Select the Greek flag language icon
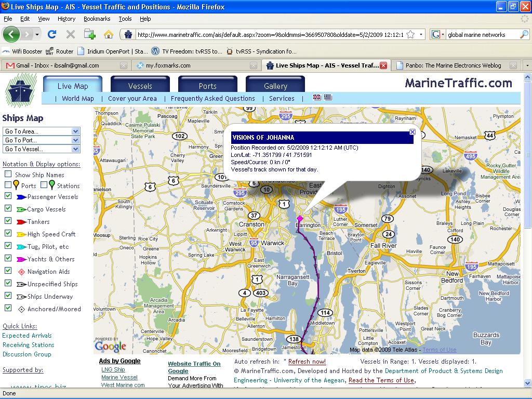532x399 pixels. (x=328, y=97)
